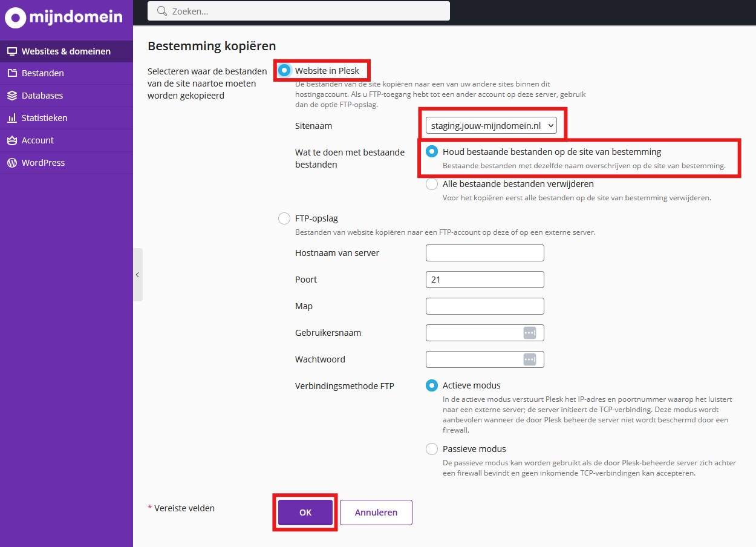Click password manager icon in Gebruikersnaam field
This screenshot has height=547, width=756.
point(529,333)
